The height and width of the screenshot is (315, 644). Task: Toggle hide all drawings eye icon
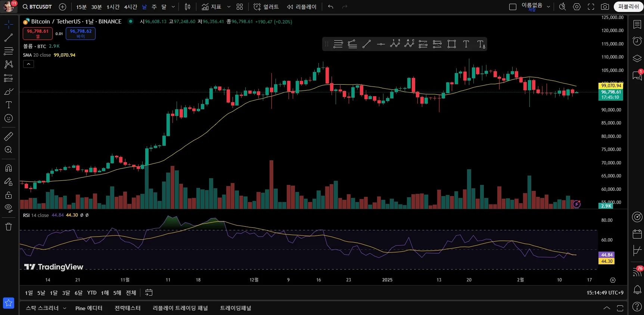pos(9,208)
